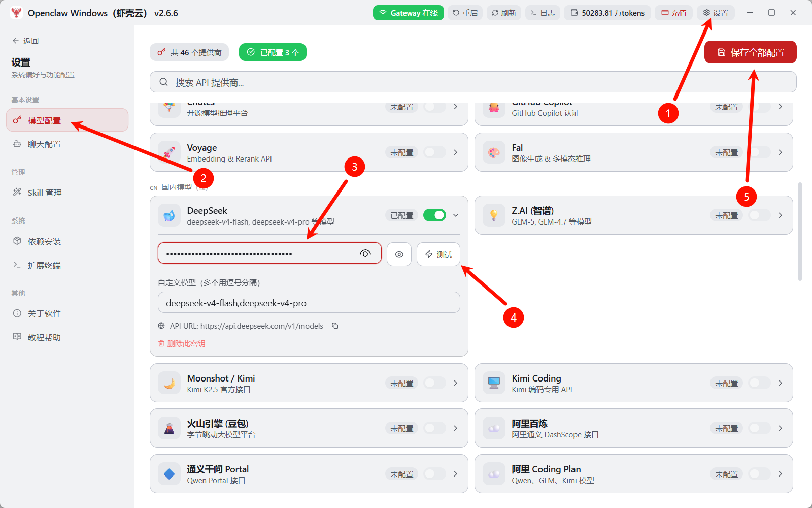Open 日志 logs button
812x508 pixels.
(543, 13)
